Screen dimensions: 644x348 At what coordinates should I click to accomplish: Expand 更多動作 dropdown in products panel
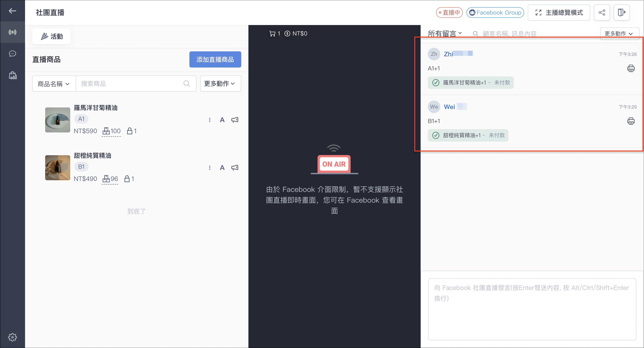220,84
